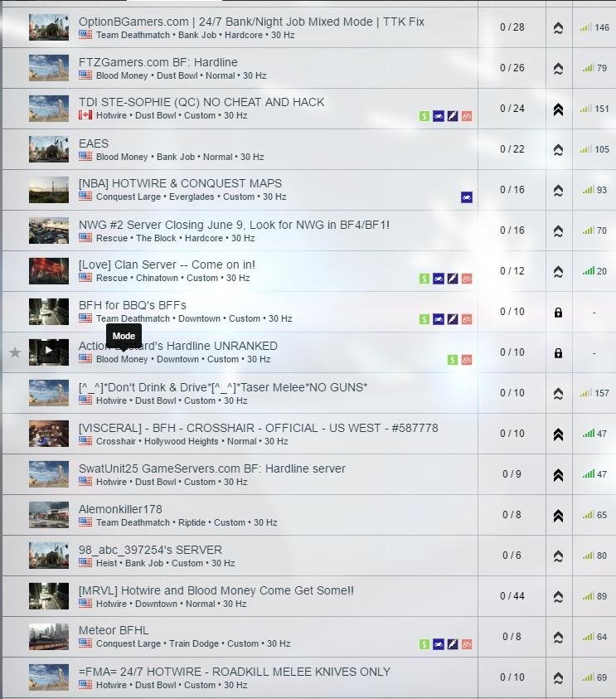The width and height of the screenshot is (616, 699).
Task: Click the double-chevron icon on Alemonkiller178 row
Action: pos(558,516)
